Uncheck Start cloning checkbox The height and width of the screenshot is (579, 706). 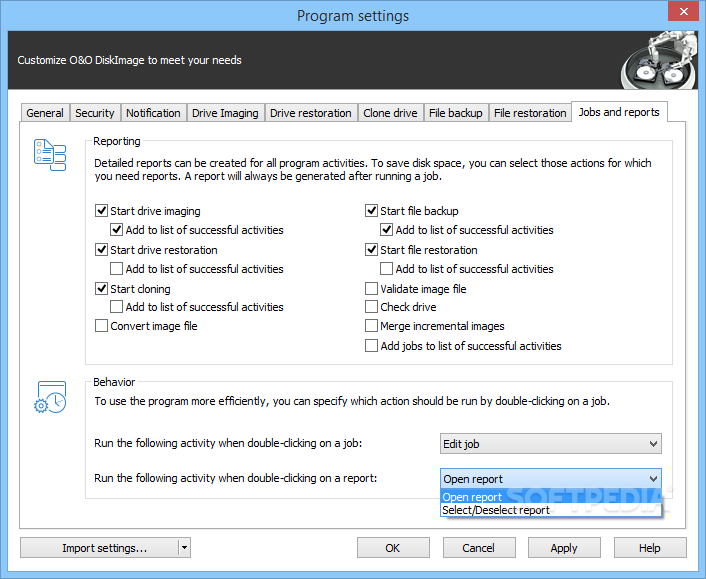(101, 288)
